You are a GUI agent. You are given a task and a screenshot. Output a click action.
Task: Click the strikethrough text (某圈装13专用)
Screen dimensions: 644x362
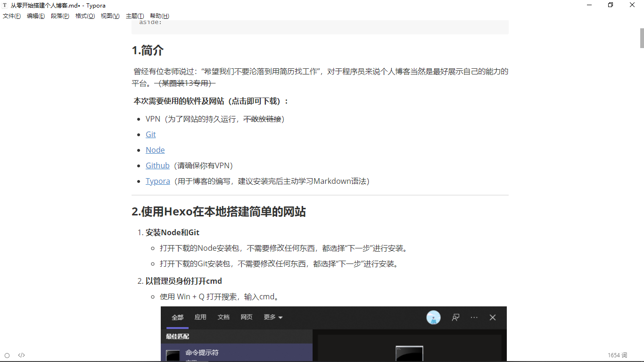[x=185, y=83]
